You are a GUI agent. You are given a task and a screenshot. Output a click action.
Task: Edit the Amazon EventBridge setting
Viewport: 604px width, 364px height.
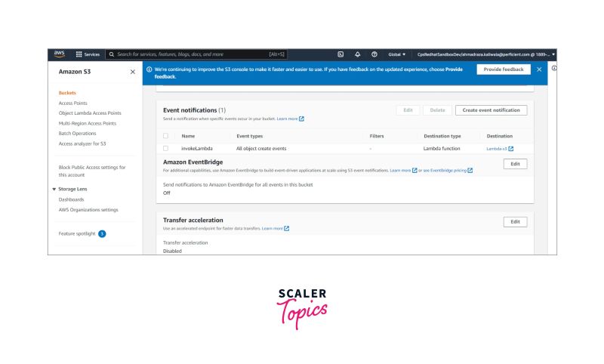pyautogui.click(x=515, y=164)
